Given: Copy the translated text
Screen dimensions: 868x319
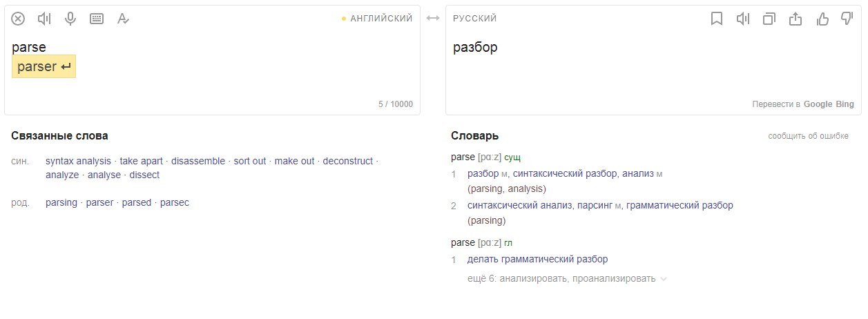Looking at the screenshot, I should coord(769,19).
